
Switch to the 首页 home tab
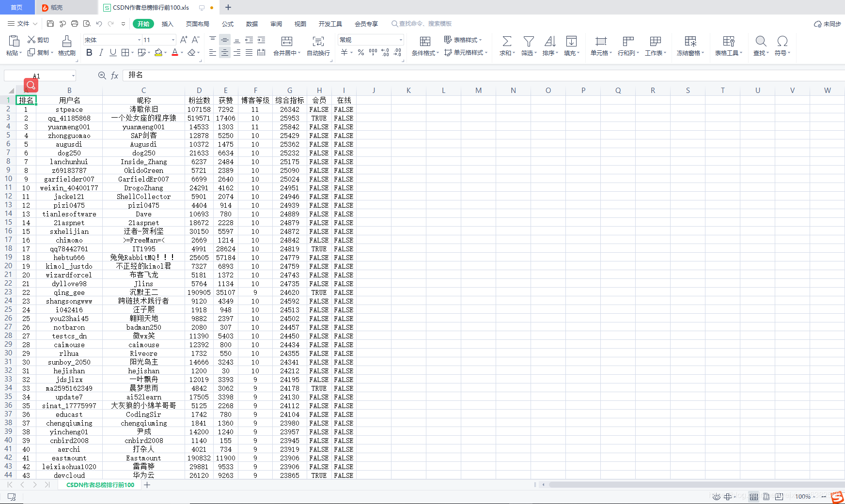[x=17, y=7]
